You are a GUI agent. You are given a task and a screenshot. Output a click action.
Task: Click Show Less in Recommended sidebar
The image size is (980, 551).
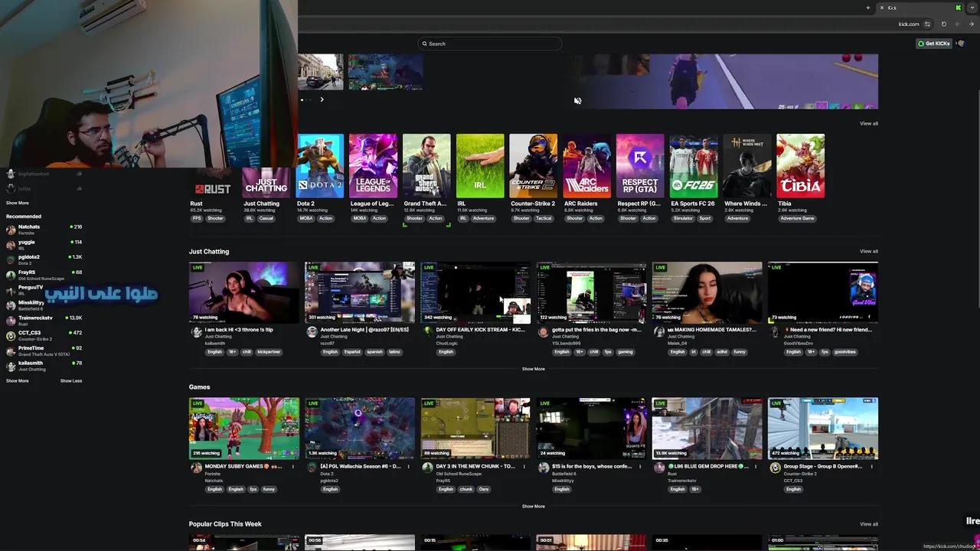pos(71,380)
